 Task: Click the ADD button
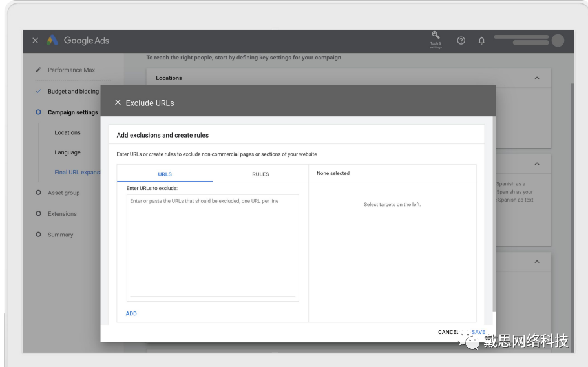(x=131, y=313)
